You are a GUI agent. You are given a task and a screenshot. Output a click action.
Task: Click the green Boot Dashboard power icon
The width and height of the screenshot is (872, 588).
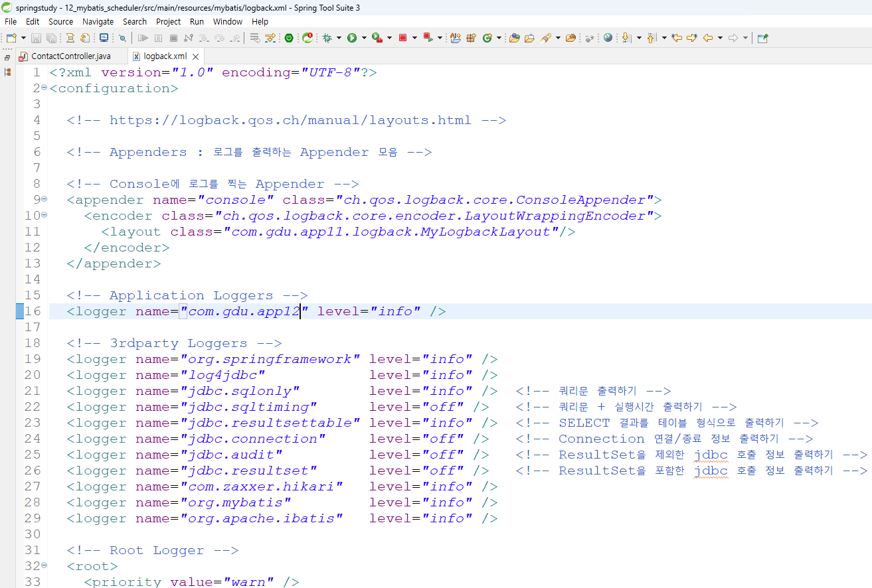pos(289,38)
